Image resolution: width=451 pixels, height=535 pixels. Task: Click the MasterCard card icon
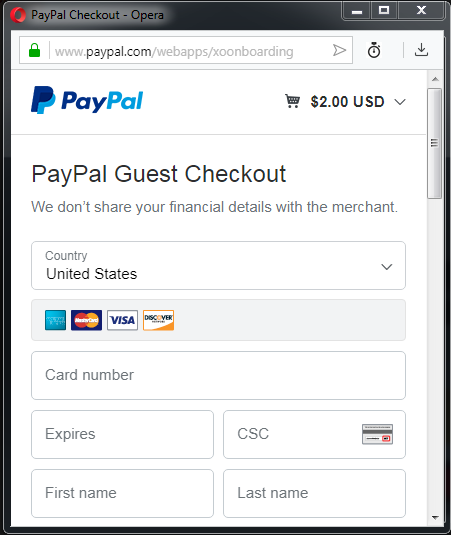point(86,320)
